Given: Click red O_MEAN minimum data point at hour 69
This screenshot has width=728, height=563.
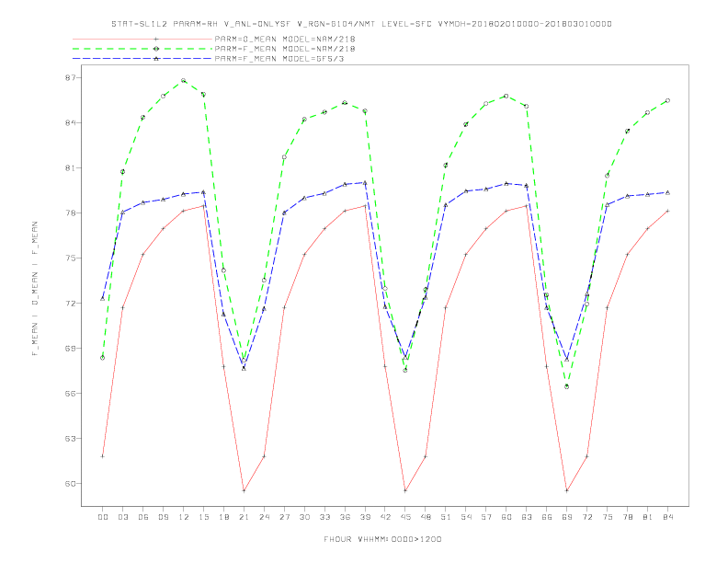Looking at the screenshot, I should pyautogui.click(x=567, y=491).
